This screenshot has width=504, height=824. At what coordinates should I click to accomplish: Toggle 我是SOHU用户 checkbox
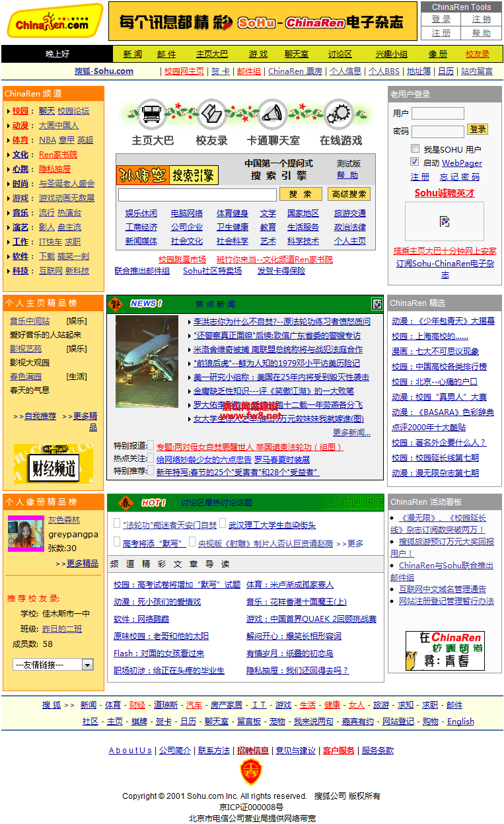415,149
